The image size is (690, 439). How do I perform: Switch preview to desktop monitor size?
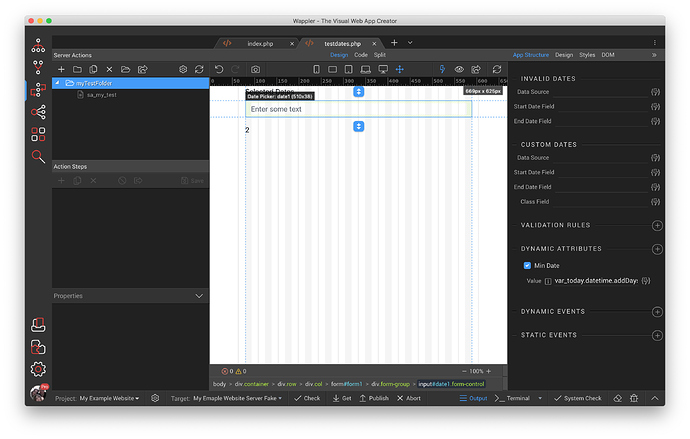[x=383, y=69]
